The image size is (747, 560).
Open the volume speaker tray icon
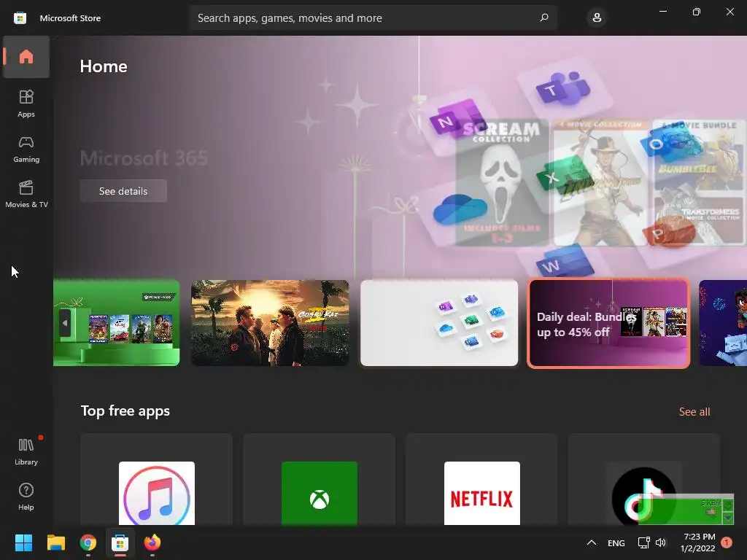(661, 542)
